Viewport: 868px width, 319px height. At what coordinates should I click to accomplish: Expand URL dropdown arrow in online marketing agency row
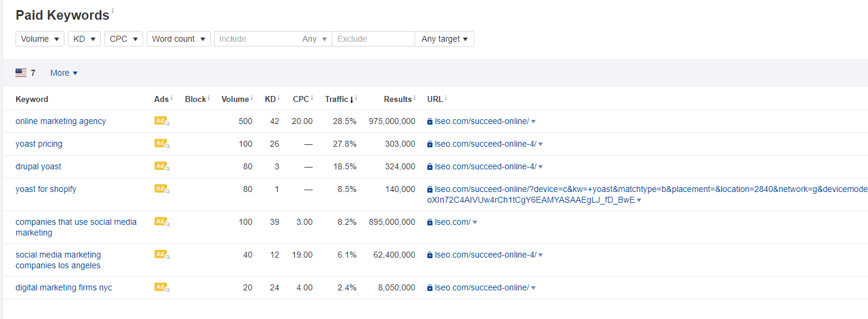click(x=533, y=122)
